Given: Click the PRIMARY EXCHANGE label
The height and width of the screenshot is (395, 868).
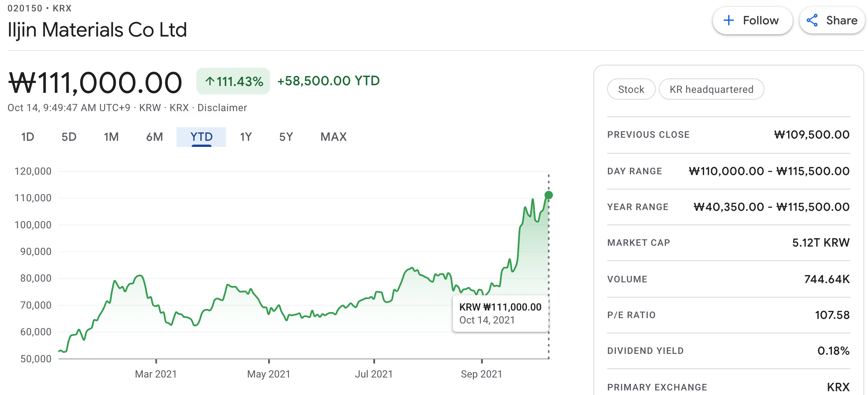Looking at the screenshot, I should (x=657, y=387).
